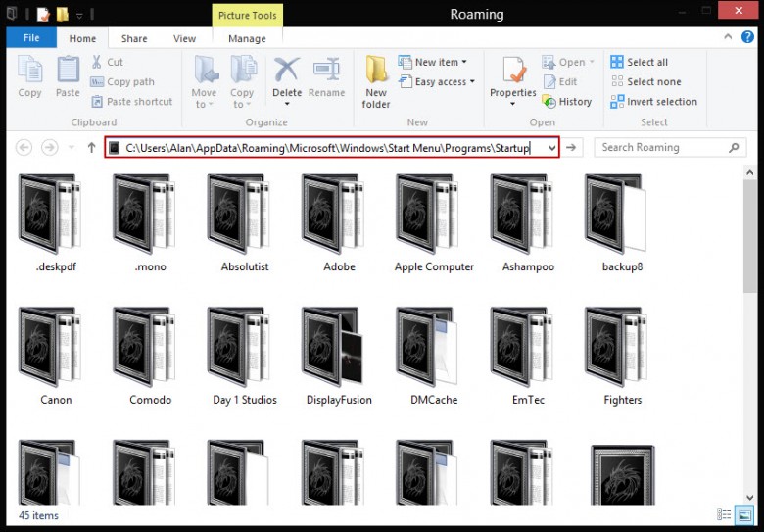Screen dimensions: 764x532
Task: Navigate up one folder level arrow
Action: (x=91, y=147)
